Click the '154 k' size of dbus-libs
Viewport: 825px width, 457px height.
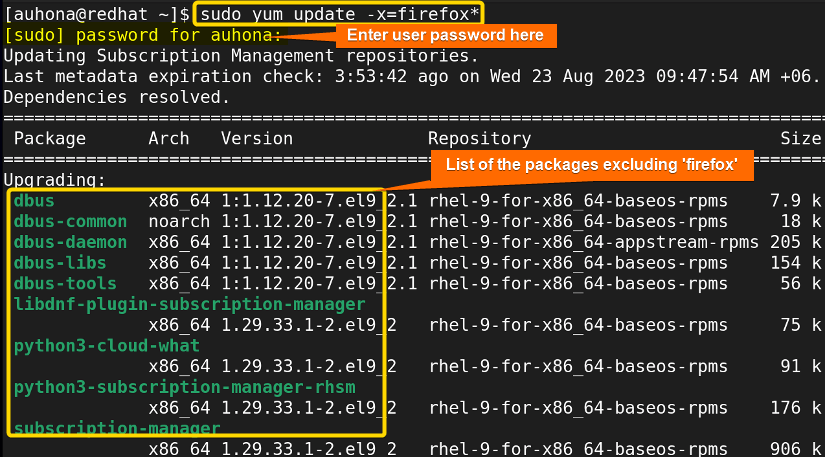795,263
